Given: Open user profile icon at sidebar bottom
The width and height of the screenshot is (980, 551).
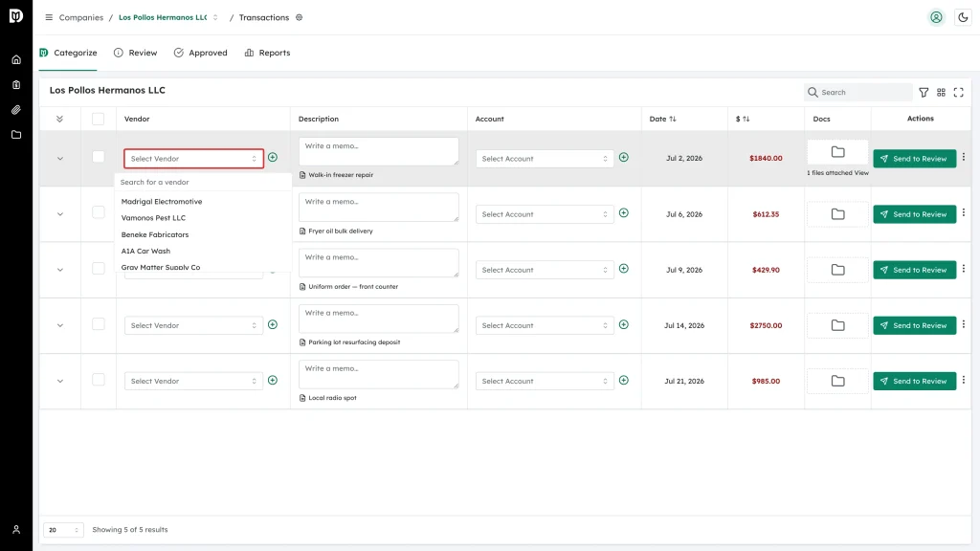Looking at the screenshot, I should tap(16, 530).
